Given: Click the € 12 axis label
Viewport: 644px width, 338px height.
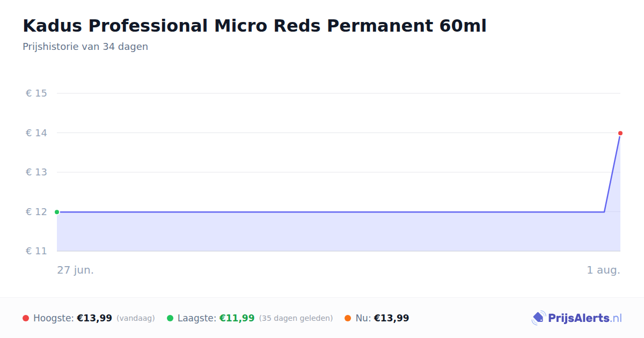Looking at the screenshot, I should pos(36,212).
